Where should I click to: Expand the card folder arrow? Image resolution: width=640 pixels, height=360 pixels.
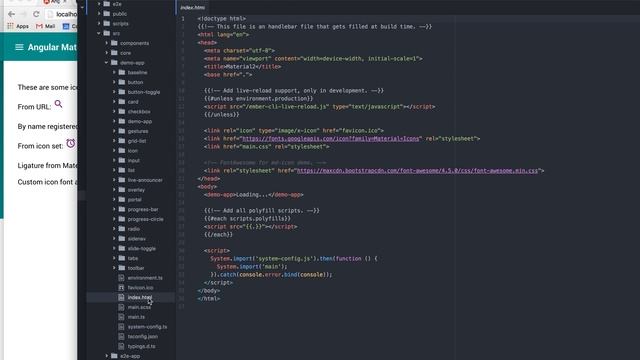114,102
